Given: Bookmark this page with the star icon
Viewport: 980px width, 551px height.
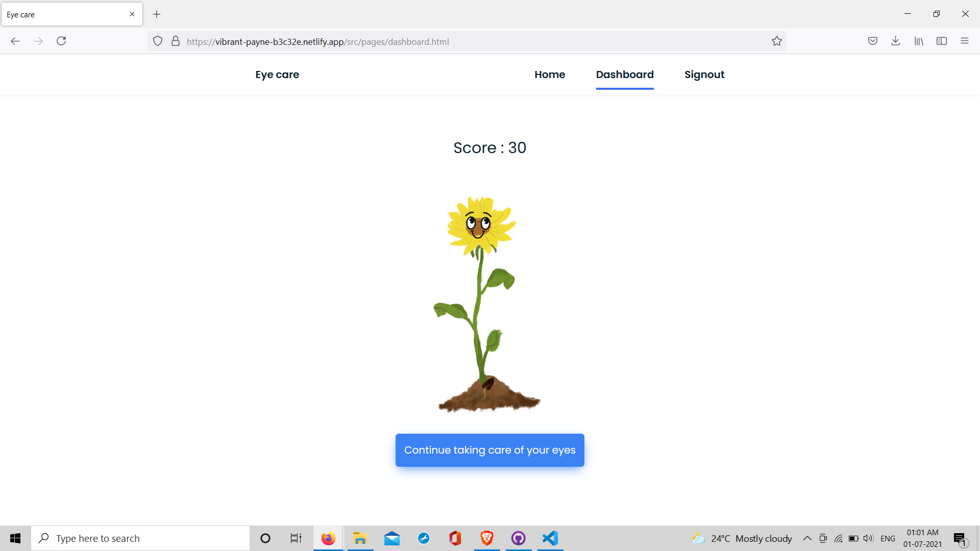Looking at the screenshot, I should pyautogui.click(x=777, y=41).
